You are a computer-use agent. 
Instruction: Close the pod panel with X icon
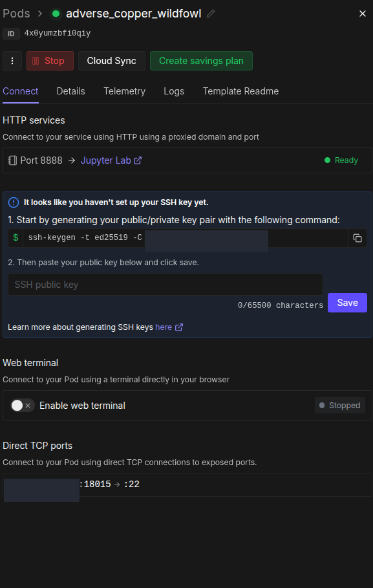363,14
